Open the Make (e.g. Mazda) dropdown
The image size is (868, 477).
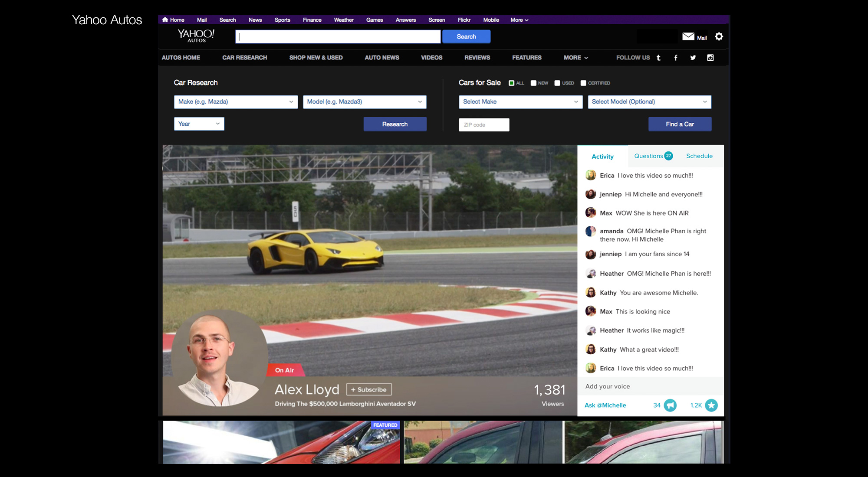coord(236,102)
